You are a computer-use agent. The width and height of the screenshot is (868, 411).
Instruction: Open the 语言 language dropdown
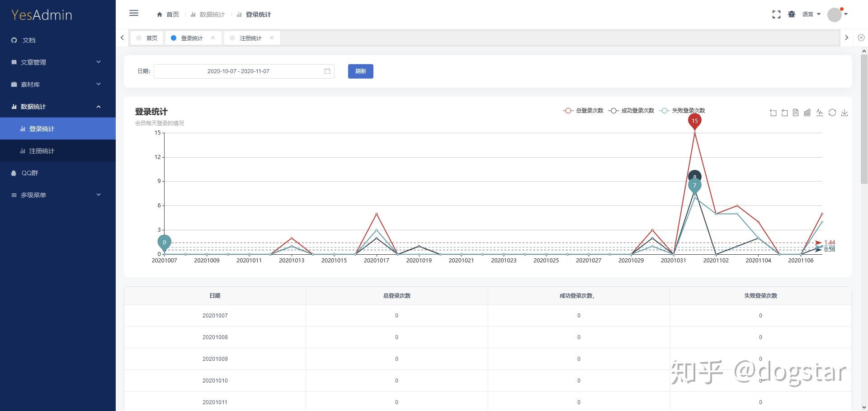[x=811, y=14]
